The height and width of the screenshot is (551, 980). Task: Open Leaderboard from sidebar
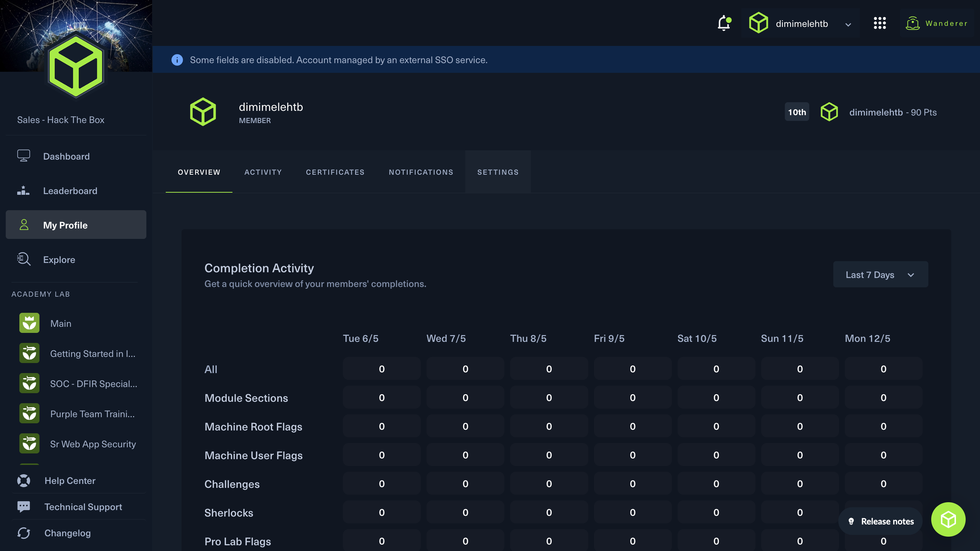pos(76,190)
